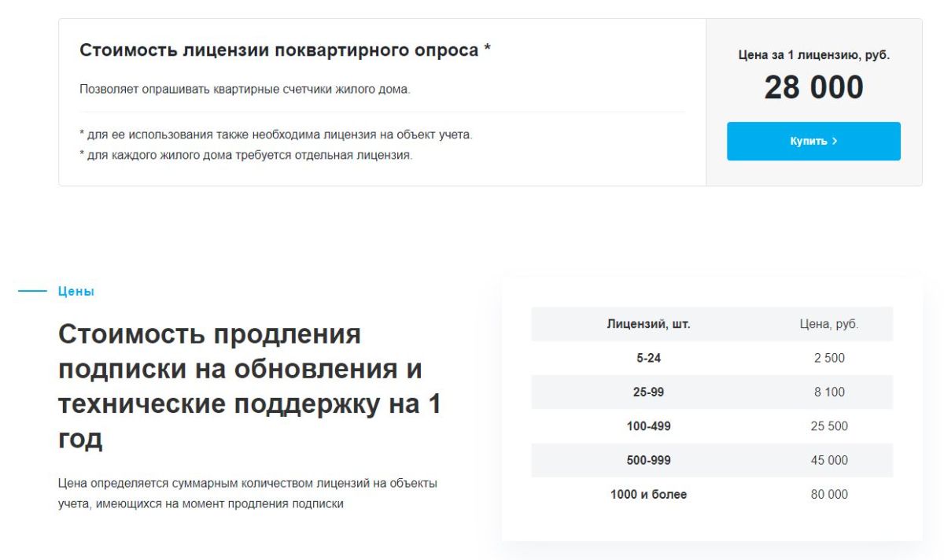This screenshot has width=944, height=560.
Task: Click the '5-24' licenses cell
Action: [648, 358]
